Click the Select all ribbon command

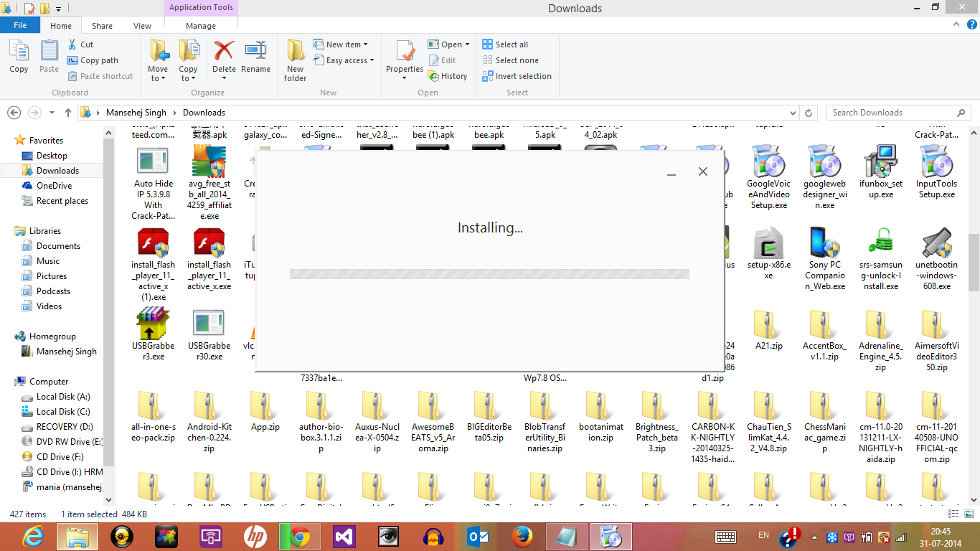pyautogui.click(x=505, y=44)
